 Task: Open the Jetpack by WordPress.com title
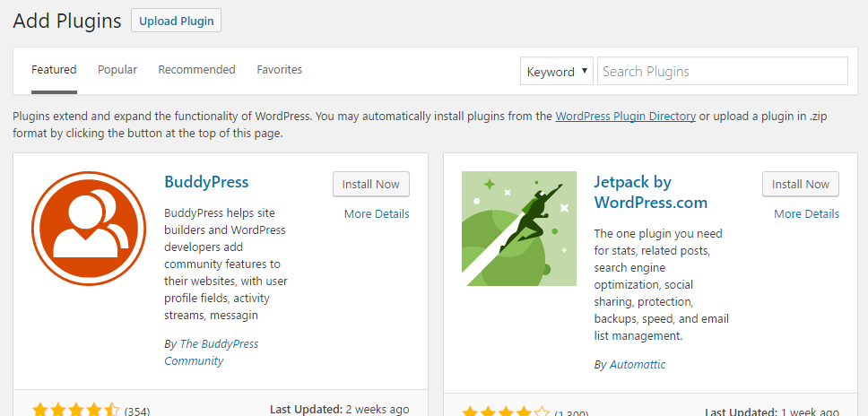click(x=651, y=192)
